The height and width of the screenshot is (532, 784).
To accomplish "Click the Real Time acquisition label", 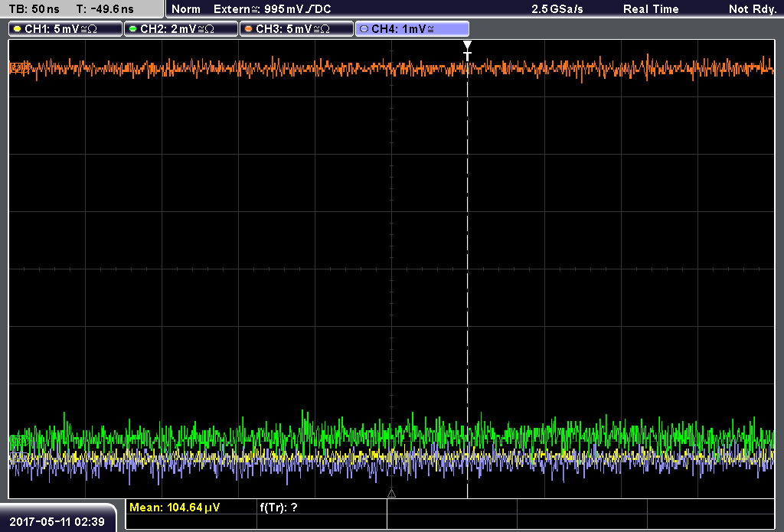I will (x=651, y=9).
